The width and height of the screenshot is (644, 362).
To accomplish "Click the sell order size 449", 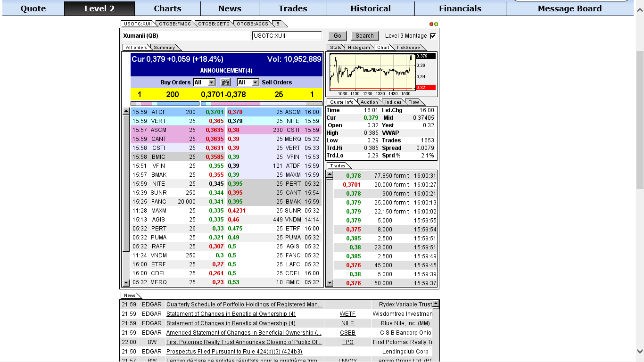I will pos(278,220).
